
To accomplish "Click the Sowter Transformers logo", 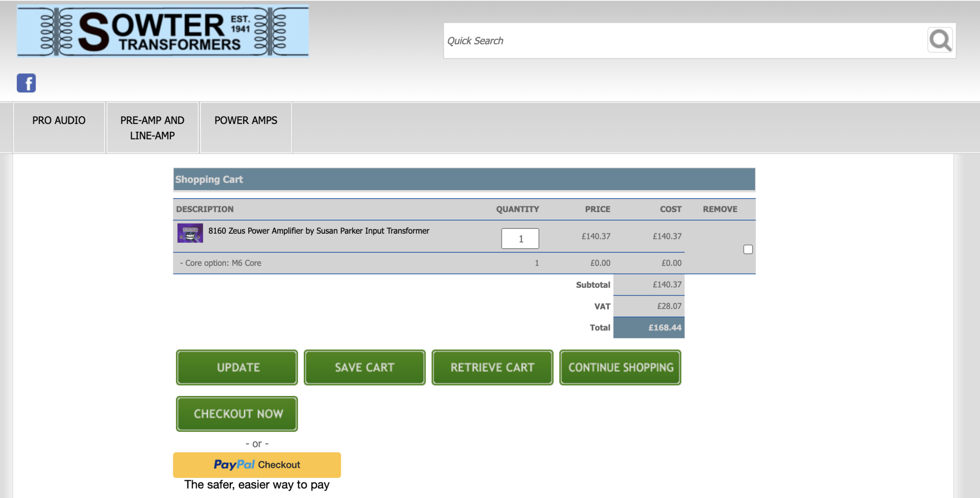I will click(163, 31).
